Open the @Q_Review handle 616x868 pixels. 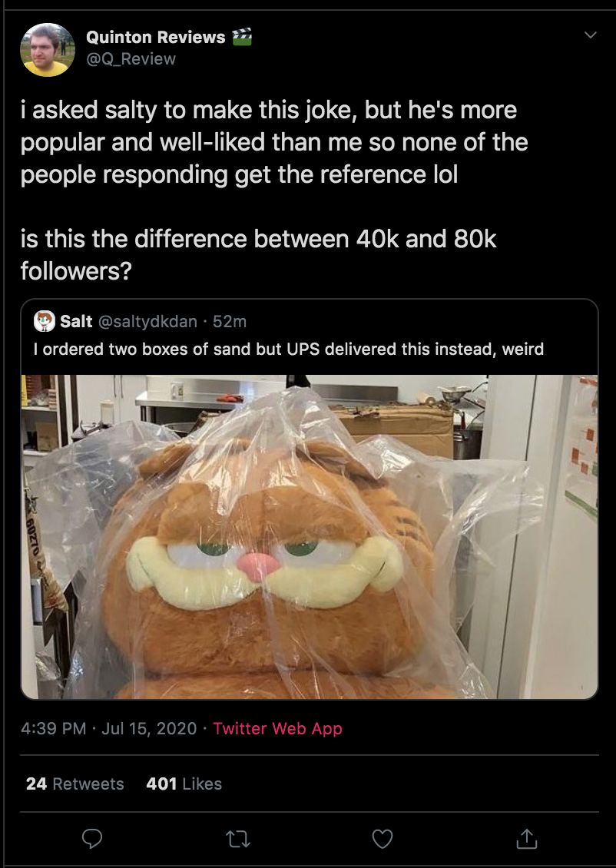[131, 58]
